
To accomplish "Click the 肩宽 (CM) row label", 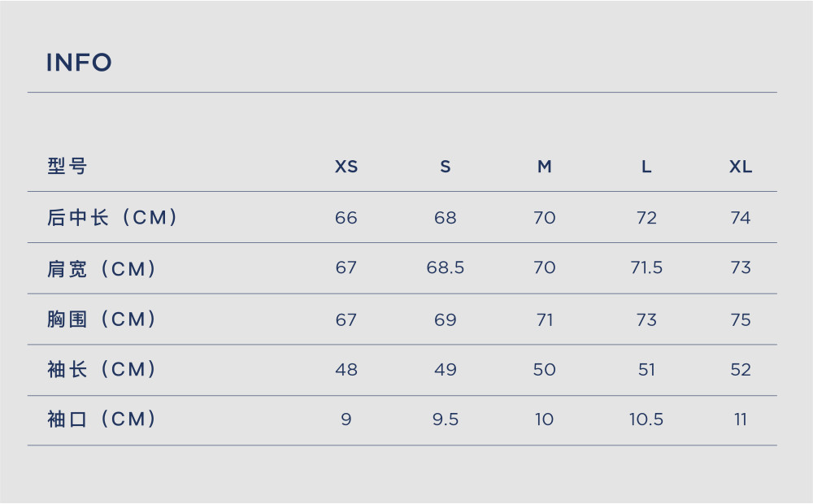I will coord(102,268).
